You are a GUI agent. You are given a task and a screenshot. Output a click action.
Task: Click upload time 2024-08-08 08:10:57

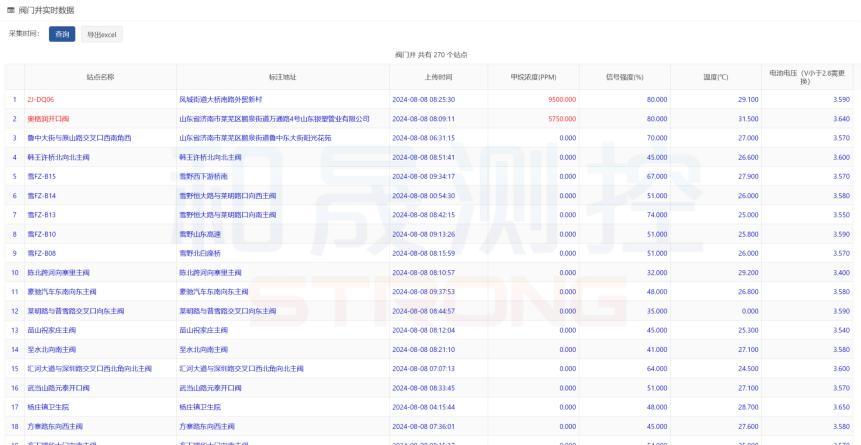click(424, 272)
